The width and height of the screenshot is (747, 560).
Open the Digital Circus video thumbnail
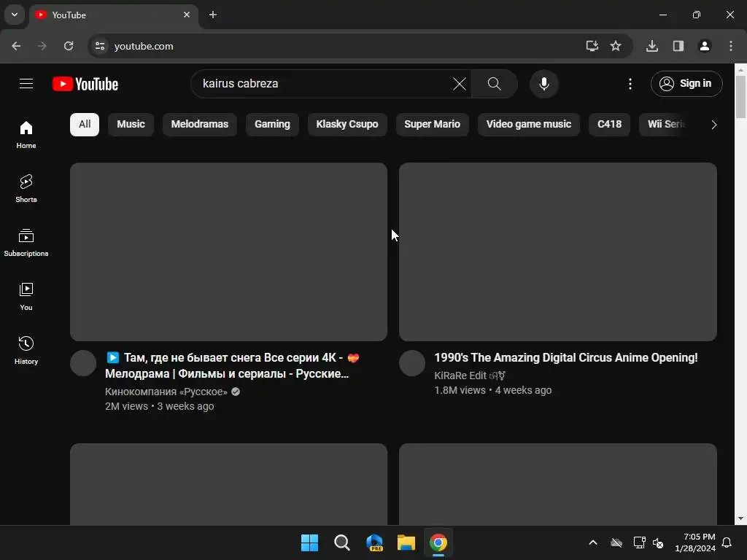pyautogui.click(x=558, y=252)
